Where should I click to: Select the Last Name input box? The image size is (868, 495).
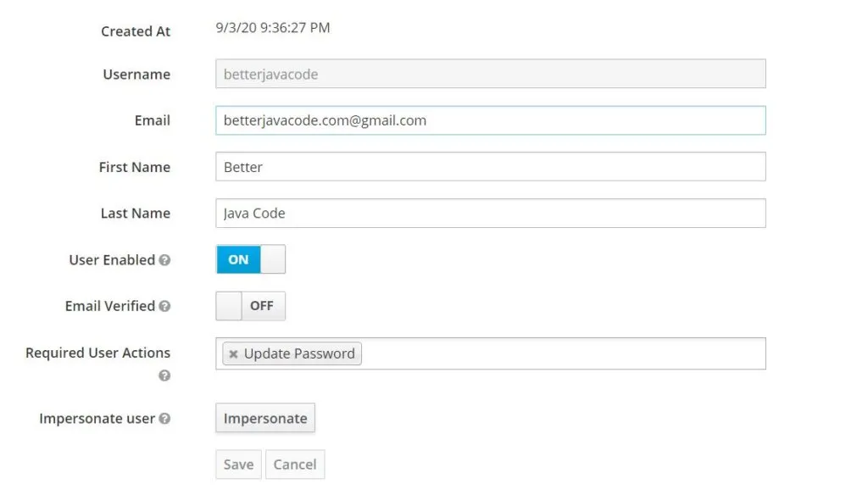pyautogui.click(x=490, y=213)
